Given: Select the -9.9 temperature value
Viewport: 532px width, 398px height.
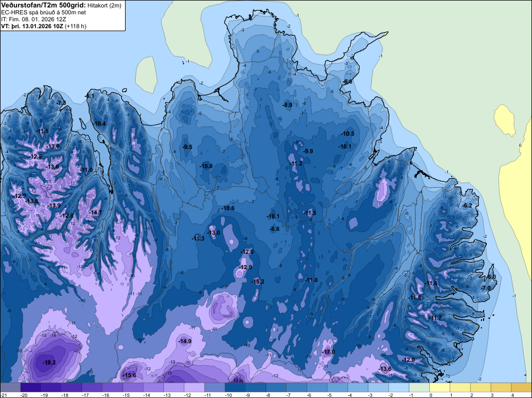Looking at the screenshot, I should click(308, 151).
